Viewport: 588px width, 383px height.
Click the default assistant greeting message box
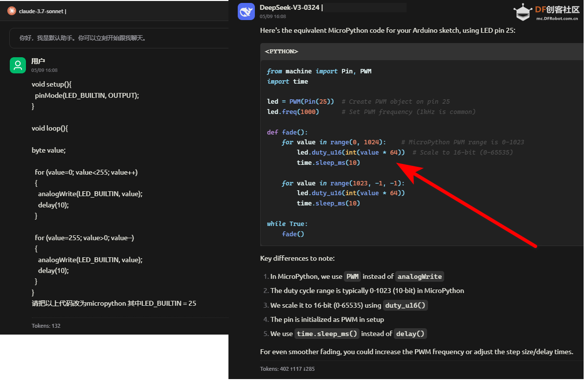119,38
